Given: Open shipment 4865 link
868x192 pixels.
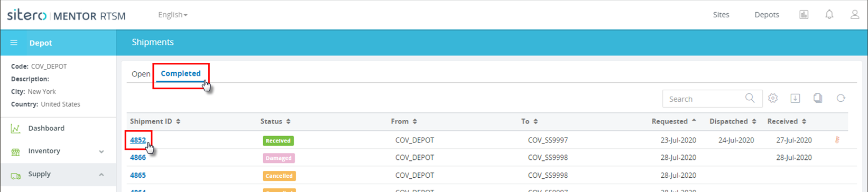Looking at the screenshot, I should [138, 175].
